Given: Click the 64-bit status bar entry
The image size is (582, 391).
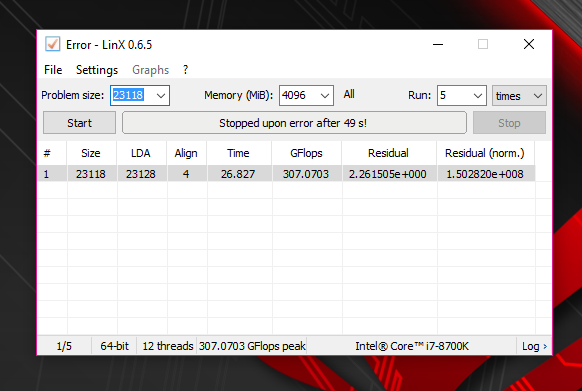Looking at the screenshot, I should [x=114, y=346].
